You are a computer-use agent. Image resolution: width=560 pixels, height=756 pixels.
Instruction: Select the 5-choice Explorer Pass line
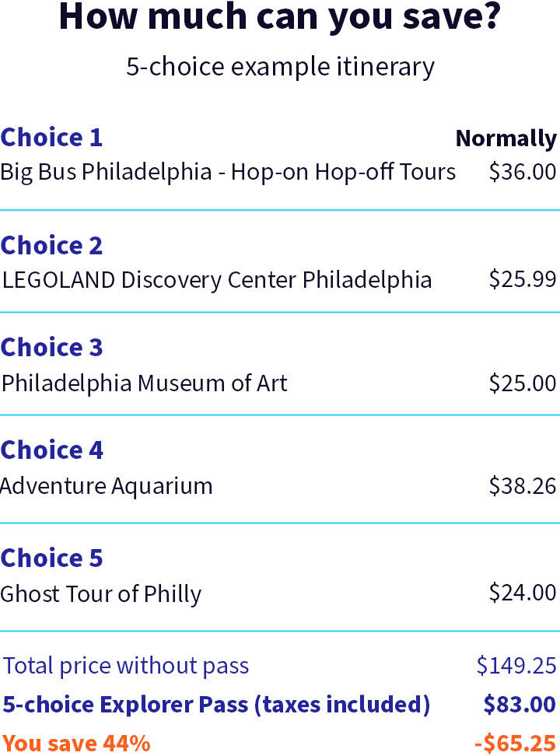point(280,705)
